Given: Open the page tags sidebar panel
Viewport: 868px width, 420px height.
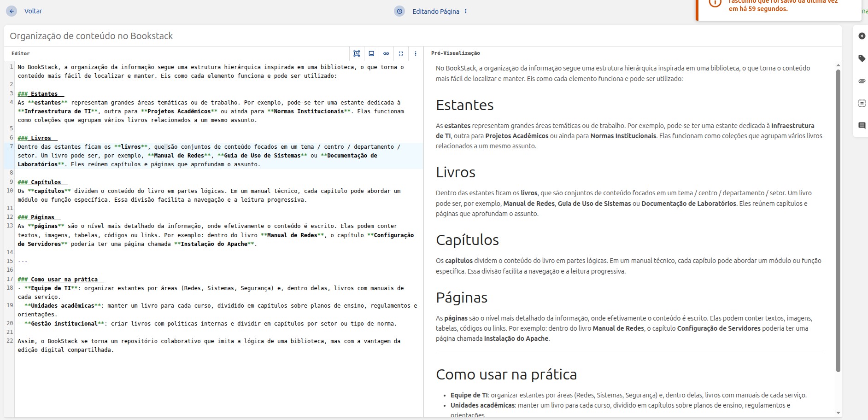Looking at the screenshot, I should tap(862, 58).
